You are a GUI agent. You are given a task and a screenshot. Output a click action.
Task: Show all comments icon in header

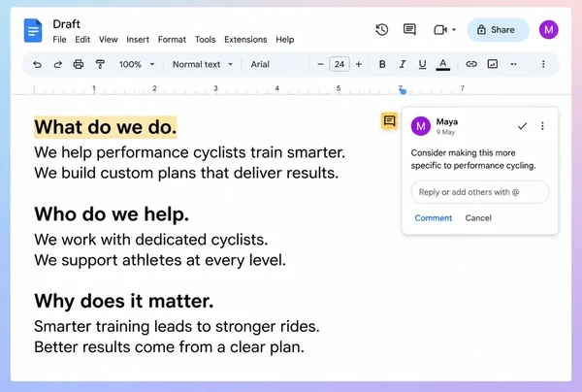(x=409, y=29)
